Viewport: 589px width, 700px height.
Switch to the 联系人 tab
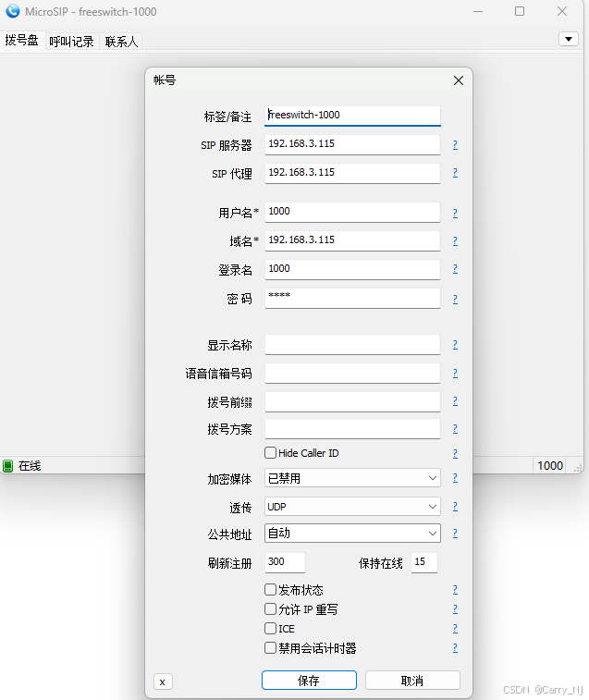click(x=121, y=42)
